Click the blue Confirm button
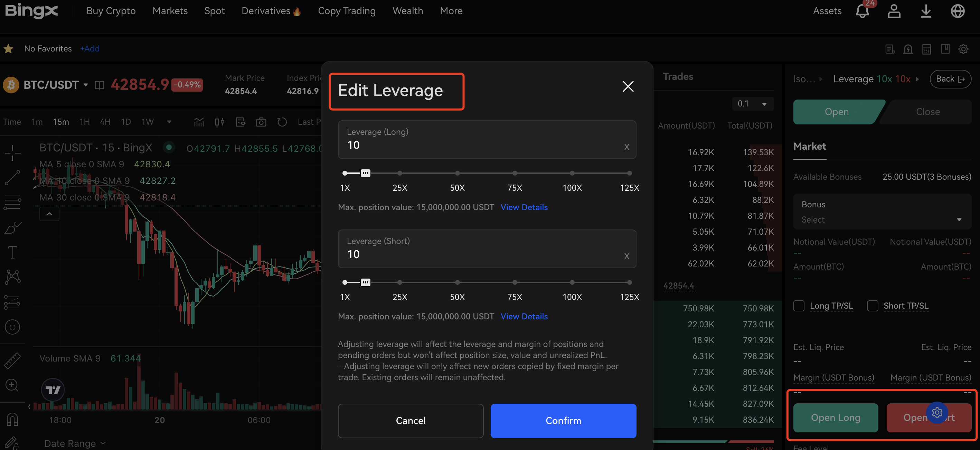The image size is (980, 450). click(563, 420)
